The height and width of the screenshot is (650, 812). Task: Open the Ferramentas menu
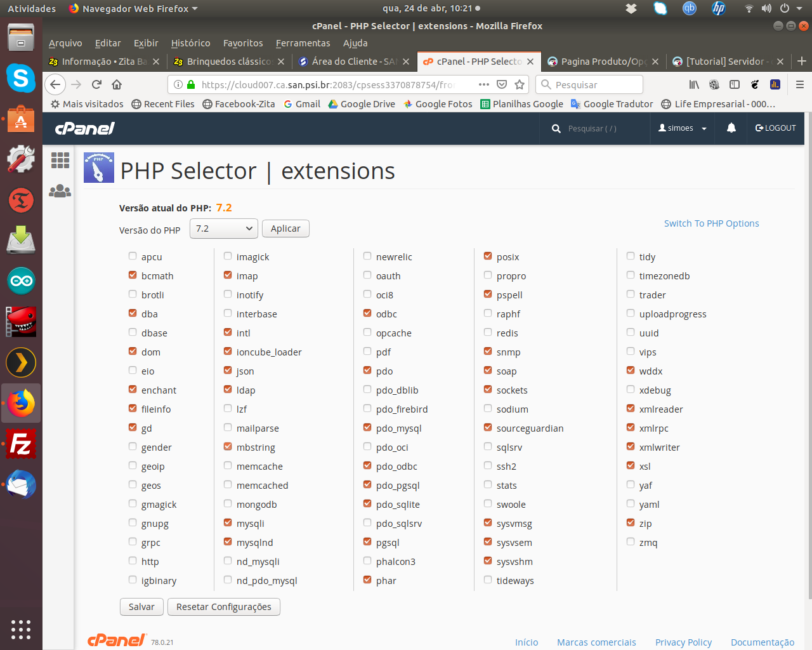[303, 43]
